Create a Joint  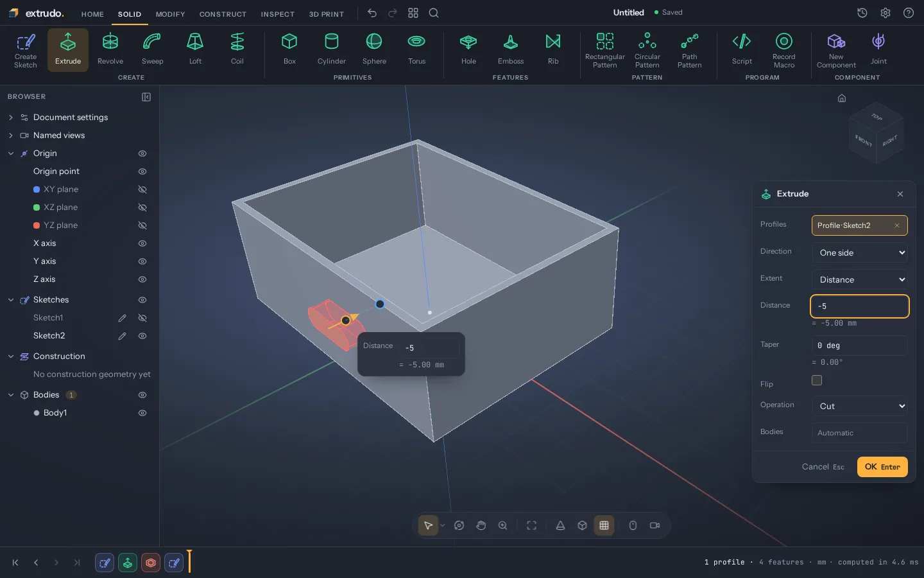878,49
